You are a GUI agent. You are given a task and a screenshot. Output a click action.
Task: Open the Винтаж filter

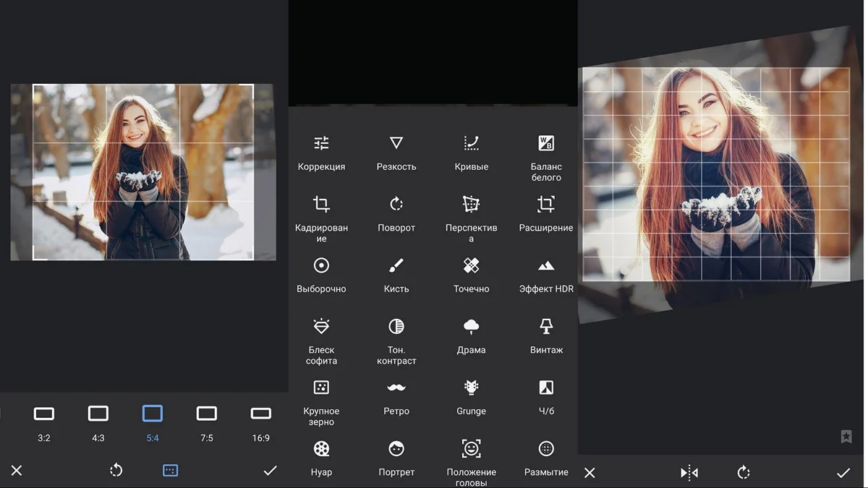click(x=546, y=336)
